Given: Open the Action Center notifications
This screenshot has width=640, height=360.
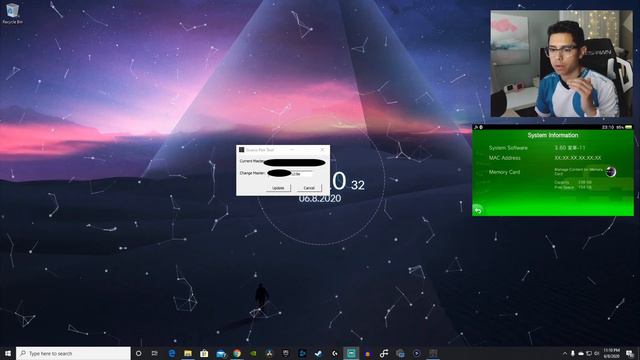Looking at the screenshot, I should pyautogui.click(x=630, y=353).
